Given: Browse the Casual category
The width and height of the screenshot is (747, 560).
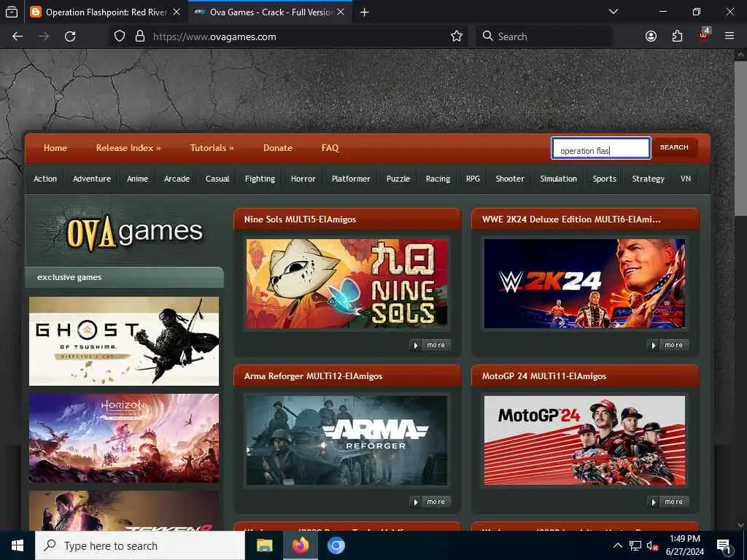Looking at the screenshot, I should 217,179.
